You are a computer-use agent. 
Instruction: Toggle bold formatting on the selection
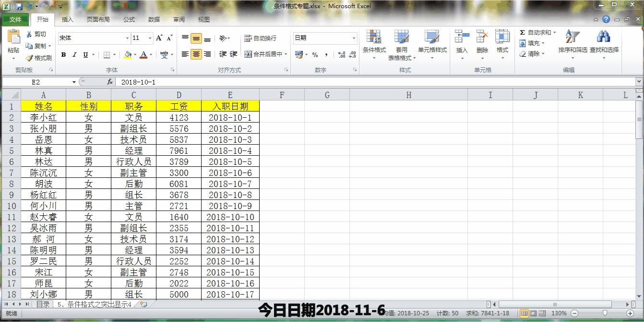[63, 54]
